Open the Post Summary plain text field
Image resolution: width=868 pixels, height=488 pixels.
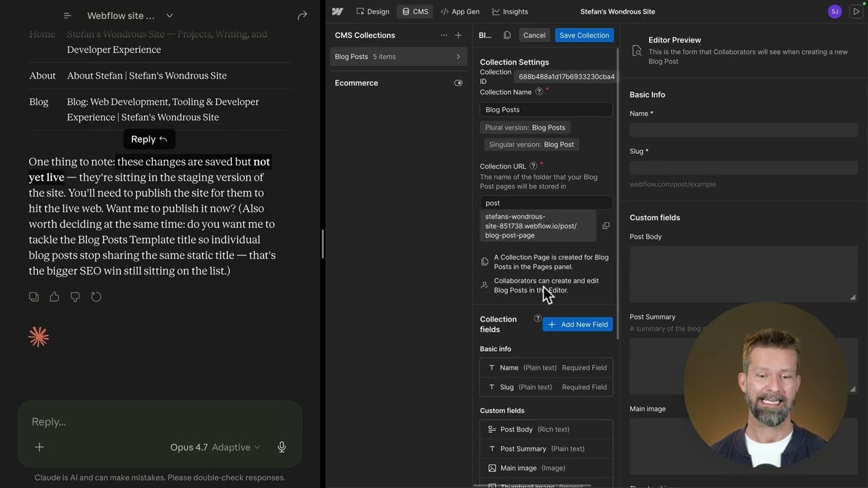click(546, 449)
